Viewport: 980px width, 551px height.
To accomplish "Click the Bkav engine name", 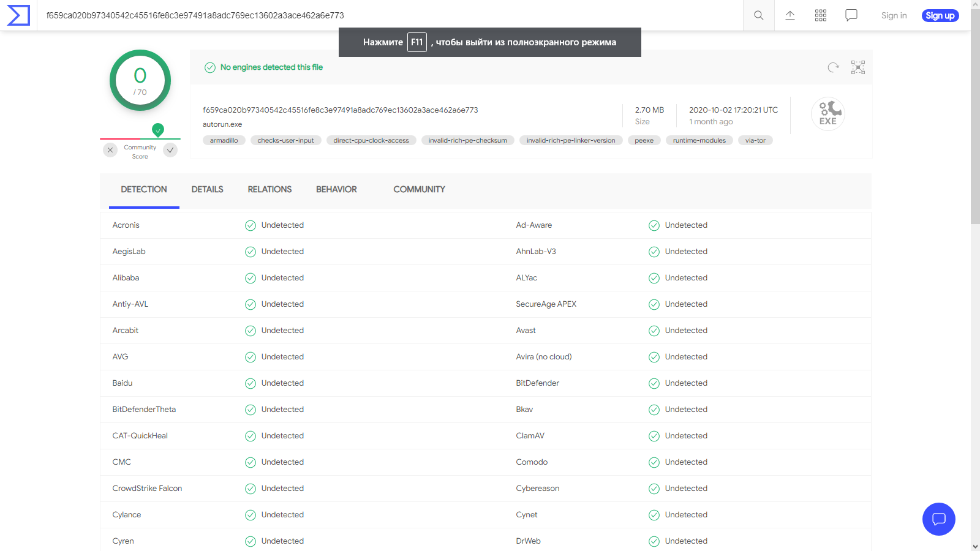I will (524, 410).
